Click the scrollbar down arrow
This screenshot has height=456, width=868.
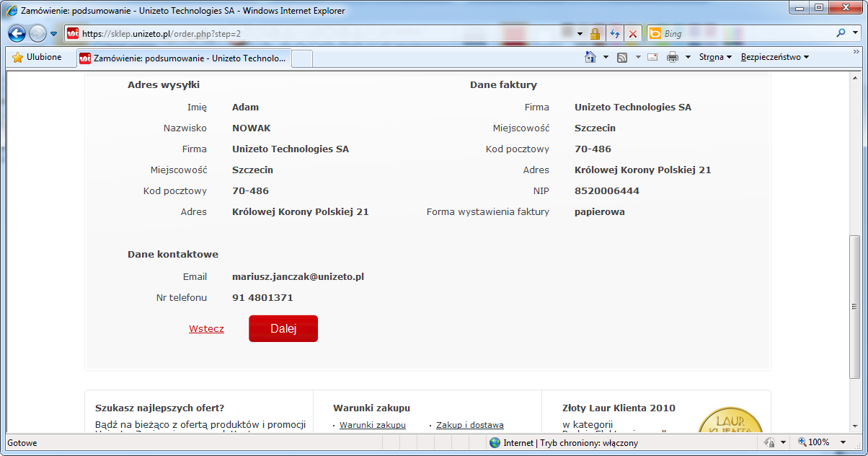coord(856,428)
